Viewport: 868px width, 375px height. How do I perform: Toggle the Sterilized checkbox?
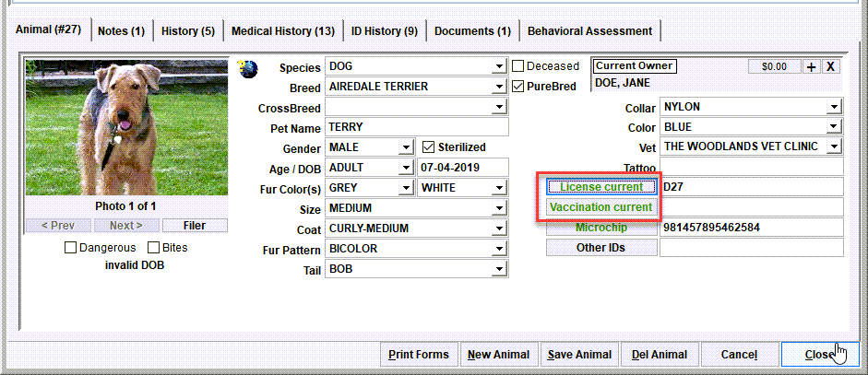428,147
